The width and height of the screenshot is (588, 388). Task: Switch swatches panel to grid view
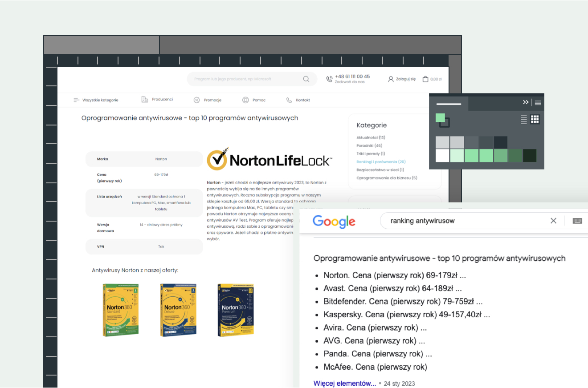pos(535,119)
